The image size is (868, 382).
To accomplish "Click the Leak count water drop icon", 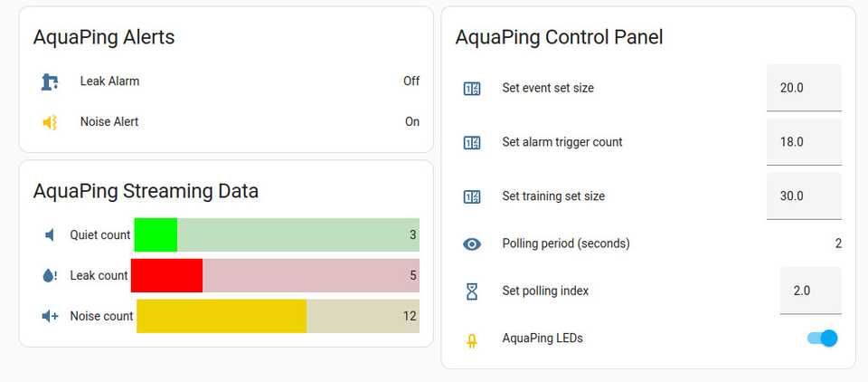I will (x=50, y=276).
